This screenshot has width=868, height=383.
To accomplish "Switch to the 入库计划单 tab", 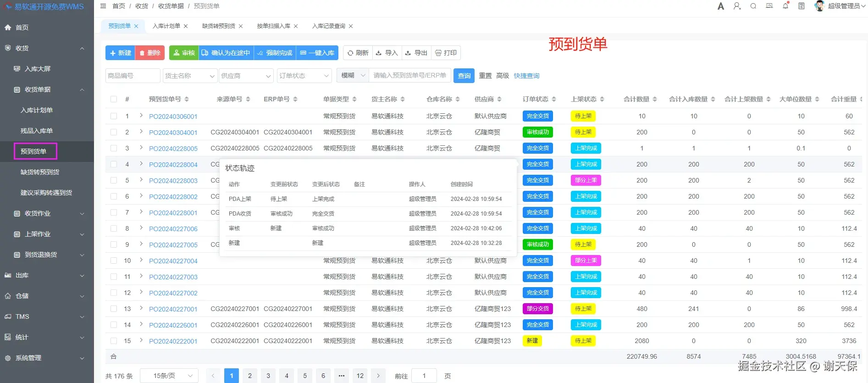I will [166, 26].
